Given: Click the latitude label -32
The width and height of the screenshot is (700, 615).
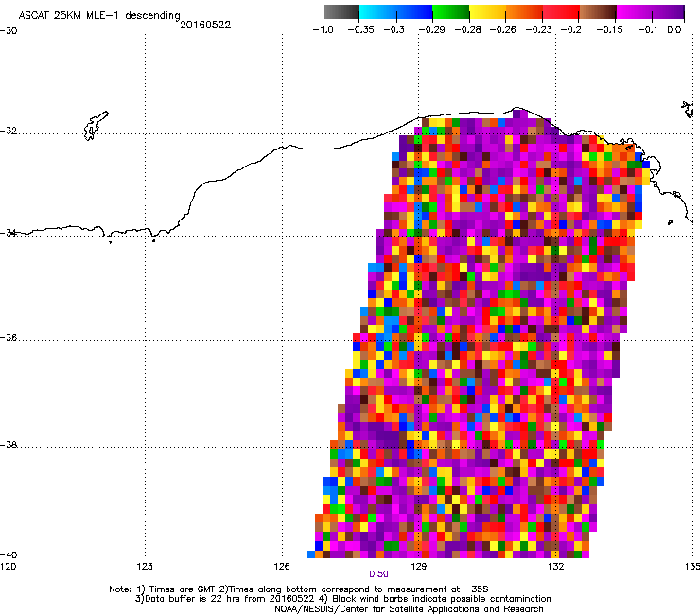Looking at the screenshot, I should [9, 131].
